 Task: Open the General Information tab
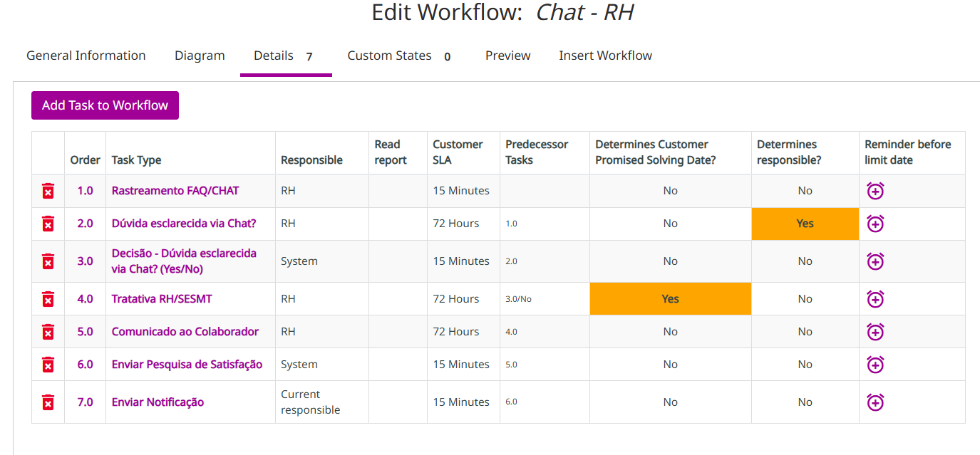[x=86, y=56]
